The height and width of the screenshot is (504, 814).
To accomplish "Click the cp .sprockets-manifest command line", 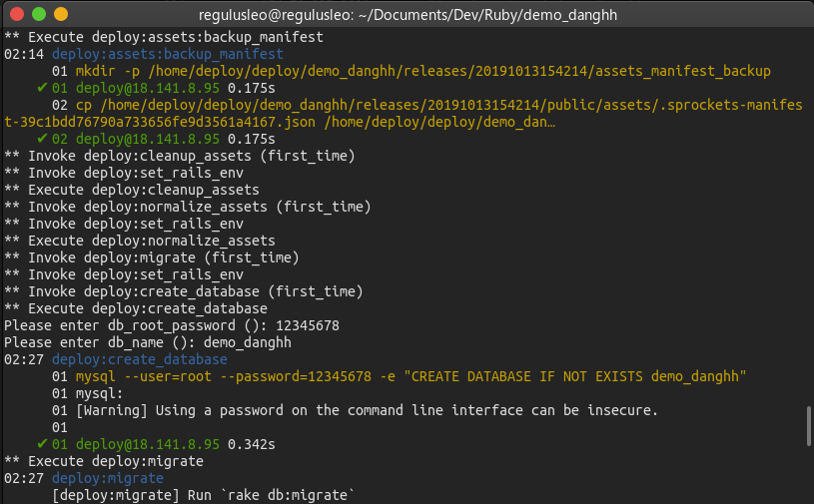I will click(x=404, y=114).
